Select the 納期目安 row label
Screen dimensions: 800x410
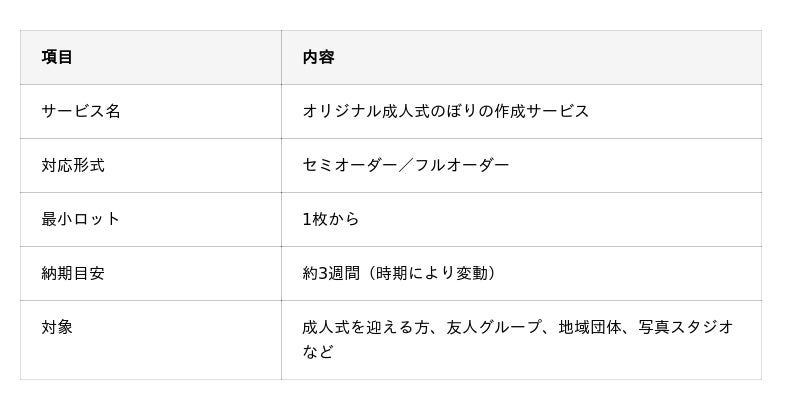click(x=73, y=273)
